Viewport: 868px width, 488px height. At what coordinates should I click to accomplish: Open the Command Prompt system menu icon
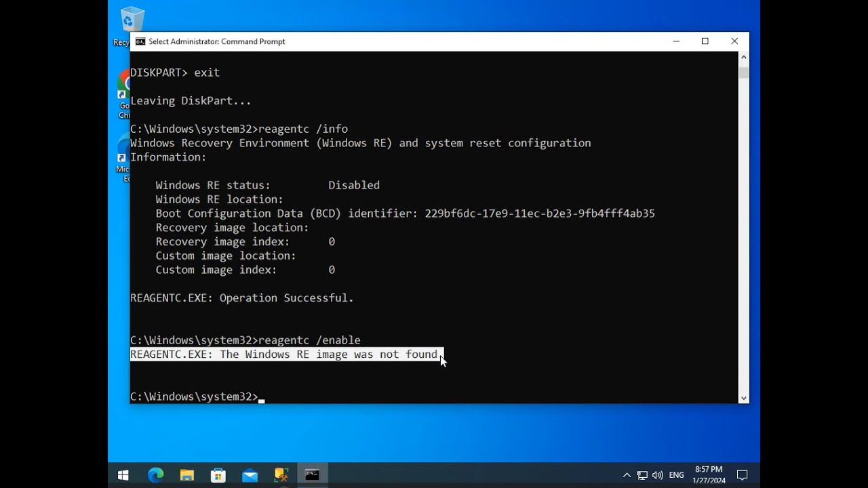(140, 41)
